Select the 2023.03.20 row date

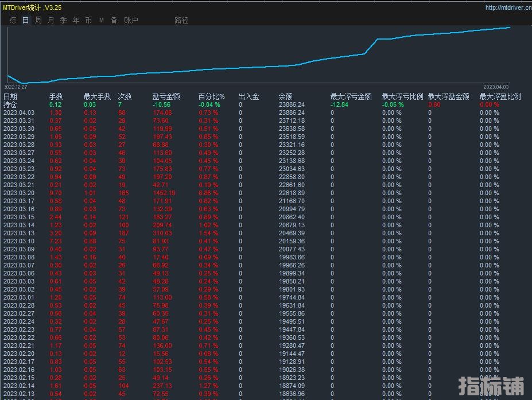[19, 193]
